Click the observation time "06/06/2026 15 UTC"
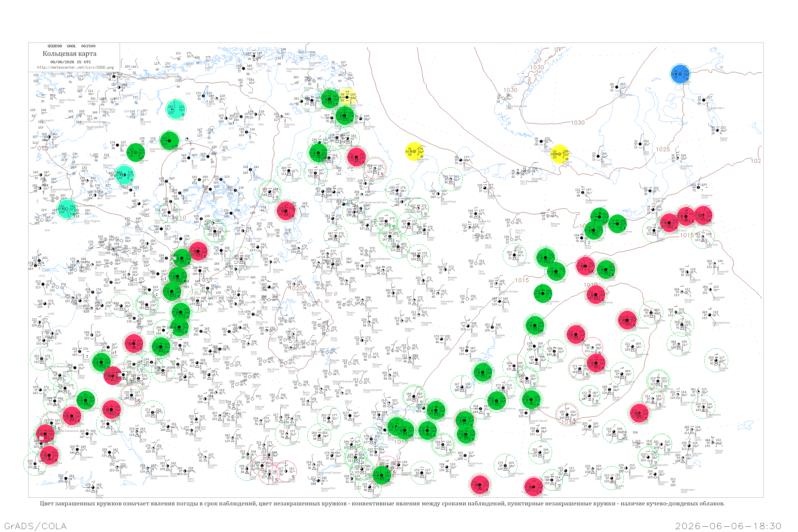 point(70,62)
